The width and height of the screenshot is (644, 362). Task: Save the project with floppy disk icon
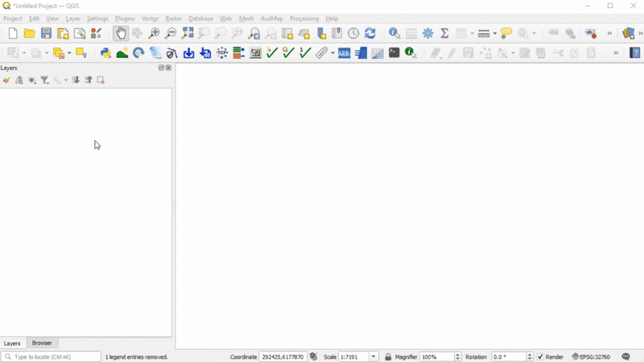[46, 34]
